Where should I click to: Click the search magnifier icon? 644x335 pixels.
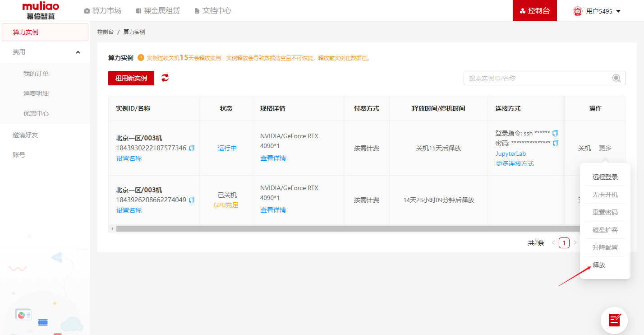616,78
